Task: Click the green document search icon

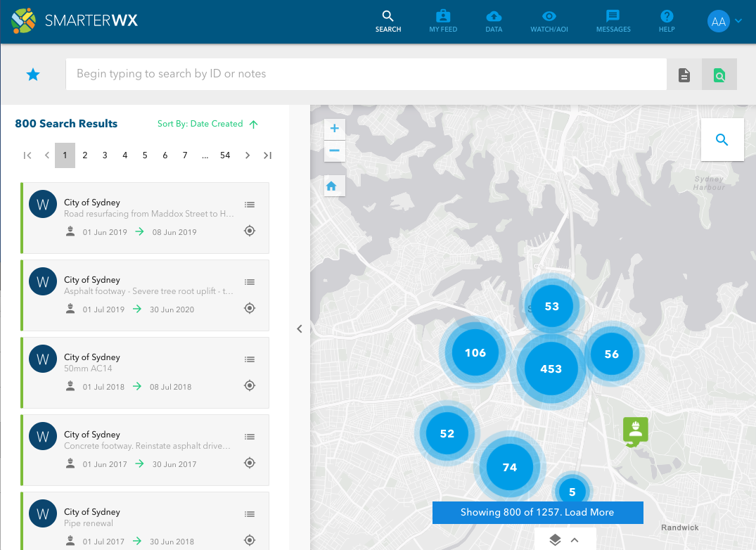Action: pos(719,75)
